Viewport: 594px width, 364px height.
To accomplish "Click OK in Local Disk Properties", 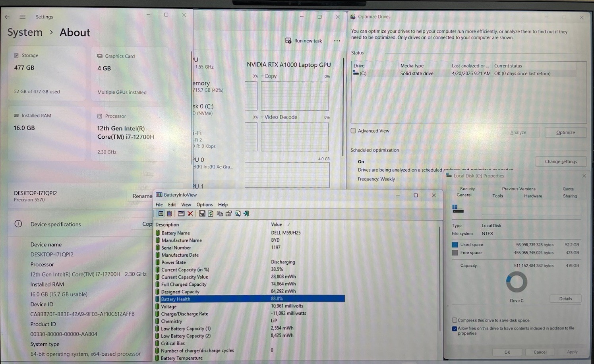I will pos(507,352).
